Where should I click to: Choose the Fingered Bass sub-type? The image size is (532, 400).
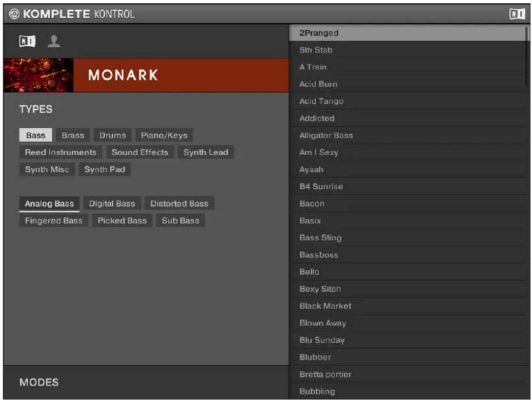[54, 220]
